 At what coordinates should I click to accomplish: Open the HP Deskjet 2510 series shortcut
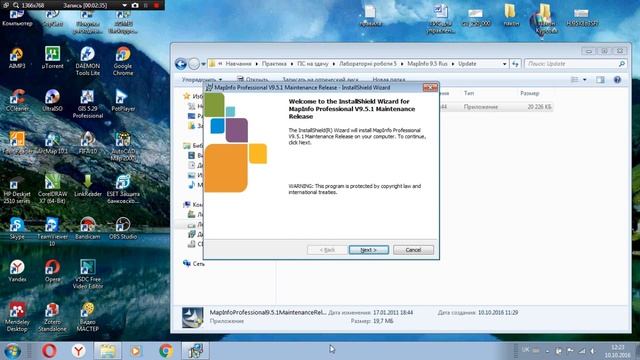(x=17, y=189)
